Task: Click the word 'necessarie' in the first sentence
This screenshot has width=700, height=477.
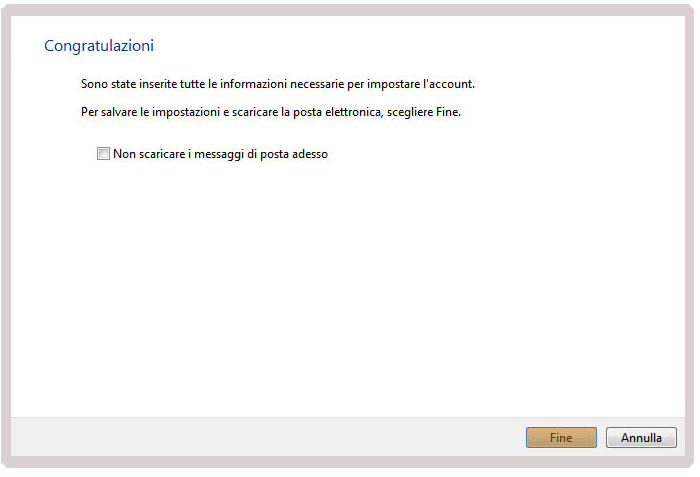Action: click(317, 84)
